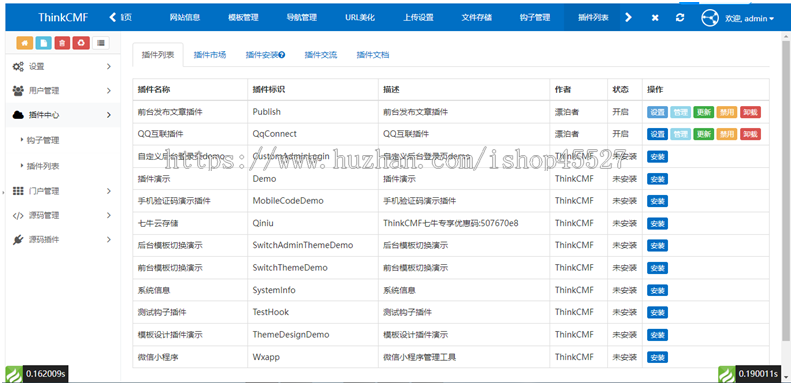Click the question-mark icon beside 插件安装
This screenshot has height=385, width=793.
click(282, 55)
